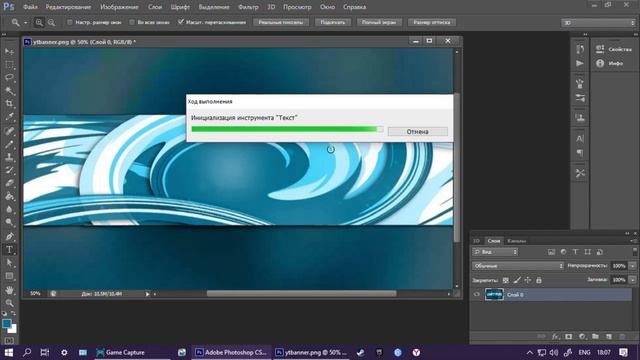Select the Move tool
Image resolution: width=640 pixels, height=360 pixels.
[x=9, y=51]
